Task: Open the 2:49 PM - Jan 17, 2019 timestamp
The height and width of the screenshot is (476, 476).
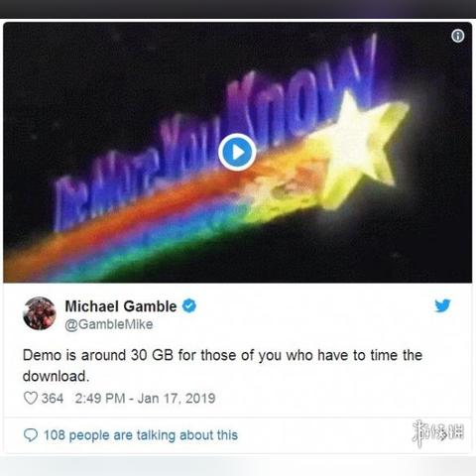Action: [145, 399]
